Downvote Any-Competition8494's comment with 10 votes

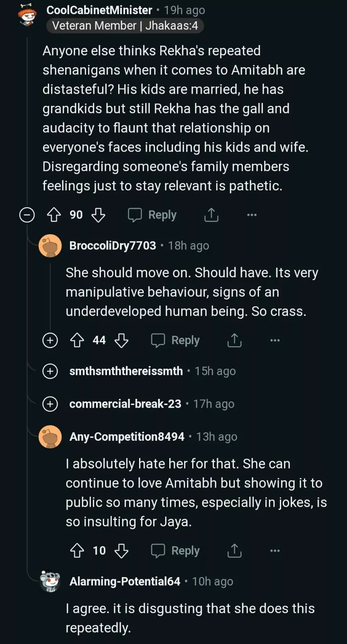[x=121, y=551]
